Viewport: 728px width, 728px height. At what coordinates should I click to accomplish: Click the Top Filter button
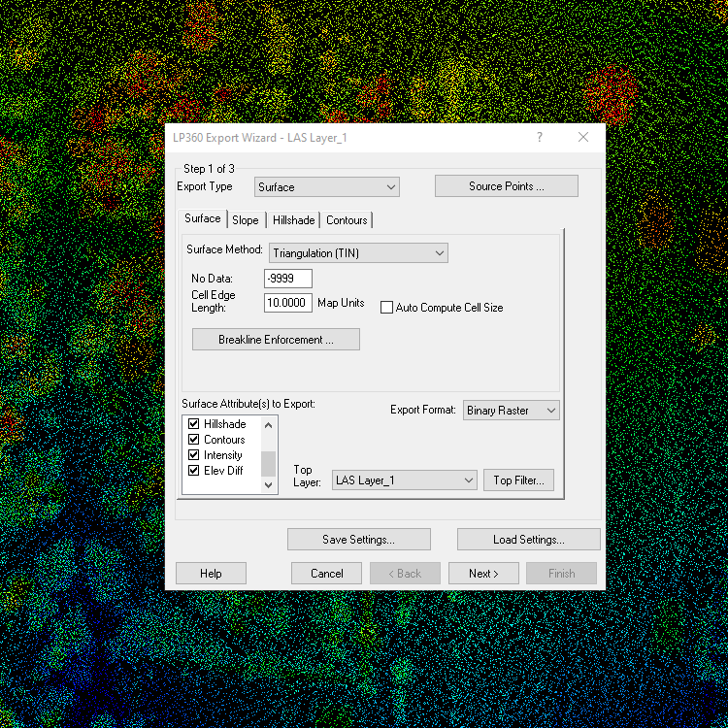[x=518, y=480]
